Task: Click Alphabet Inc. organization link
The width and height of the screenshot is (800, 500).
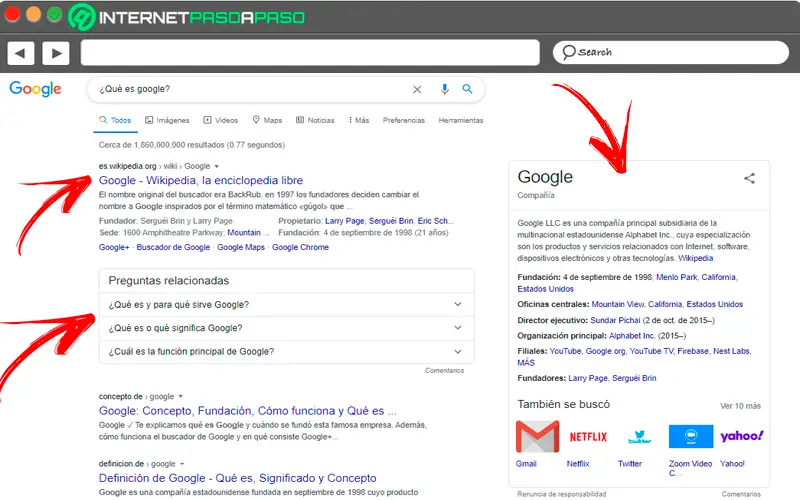Action: tap(632, 336)
